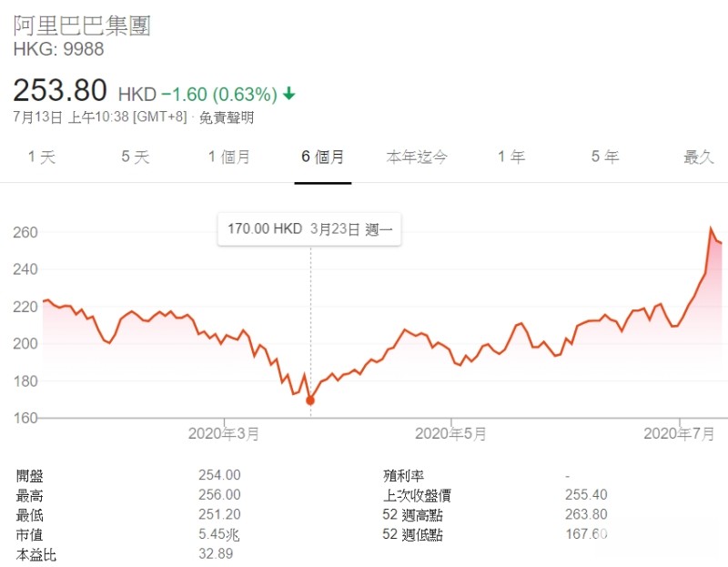
Task: Click the current price 253.80
Action: coord(60,90)
